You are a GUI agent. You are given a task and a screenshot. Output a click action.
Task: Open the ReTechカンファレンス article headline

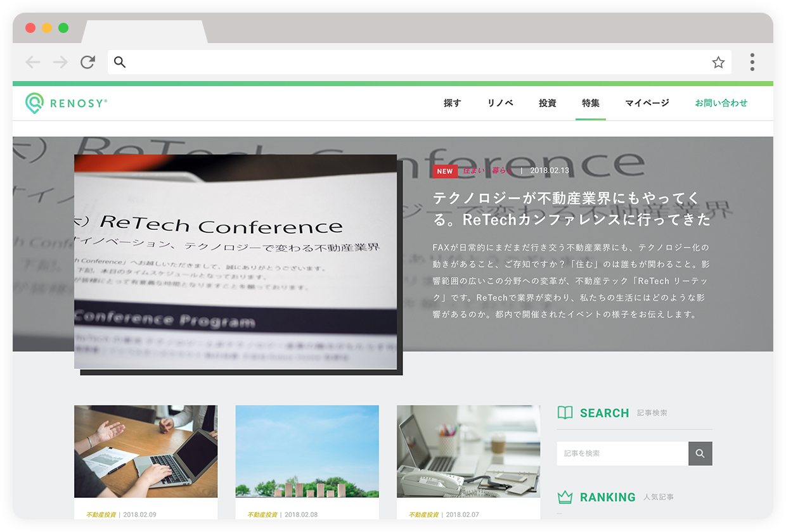pyautogui.click(x=572, y=209)
